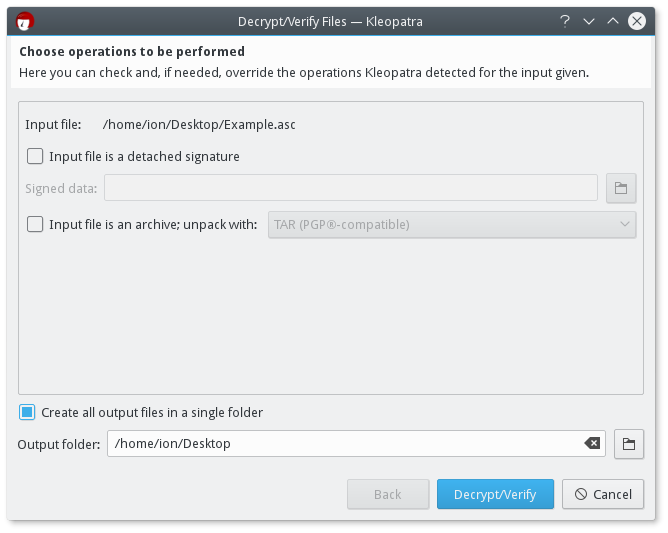
Task: Minimize the Decrypt/Verify Files dialog
Action: (x=589, y=21)
